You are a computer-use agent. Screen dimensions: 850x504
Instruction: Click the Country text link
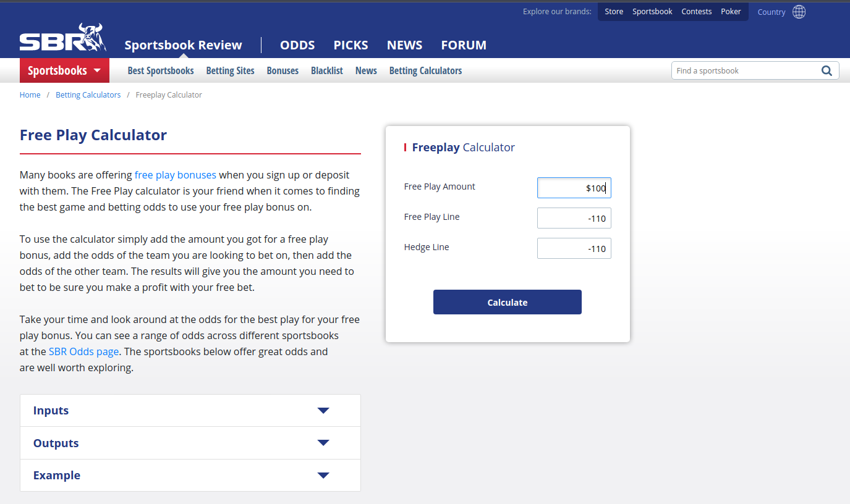tap(771, 12)
